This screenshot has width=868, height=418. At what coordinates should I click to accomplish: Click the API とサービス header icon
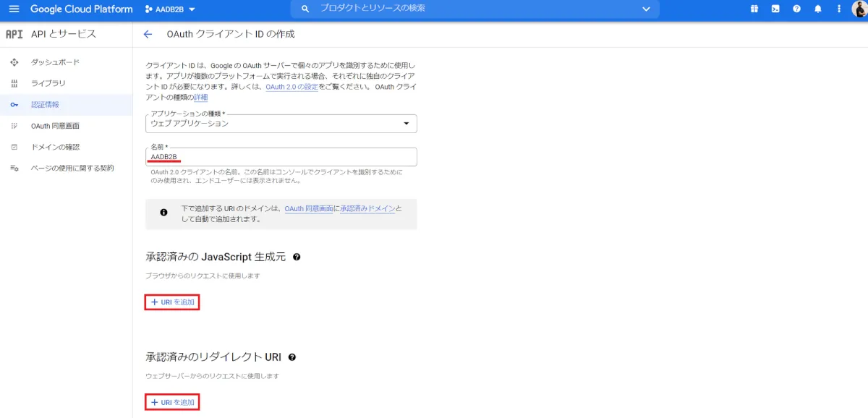click(14, 34)
